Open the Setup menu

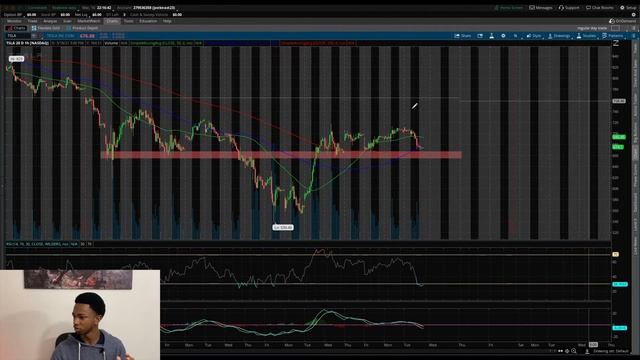[628, 7]
